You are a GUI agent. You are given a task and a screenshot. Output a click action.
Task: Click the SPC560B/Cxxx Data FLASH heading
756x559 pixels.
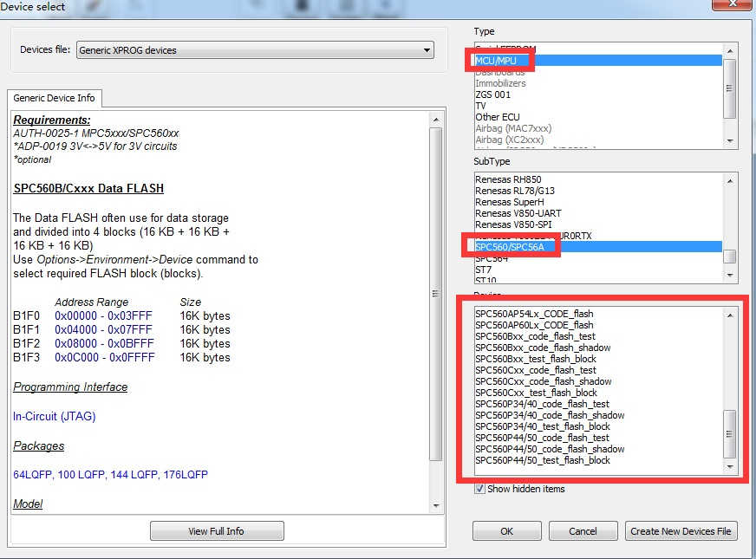pyautogui.click(x=88, y=188)
